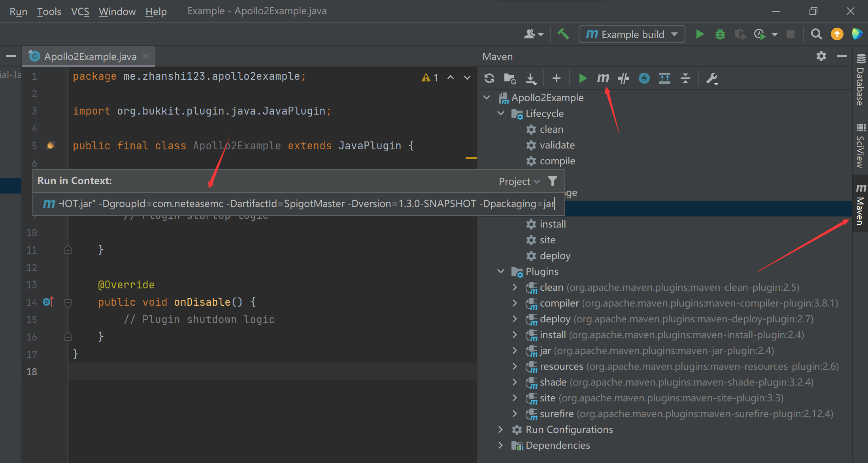Click class gutter icon on line 5
The height and width of the screenshot is (463, 868).
[x=51, y=145]
